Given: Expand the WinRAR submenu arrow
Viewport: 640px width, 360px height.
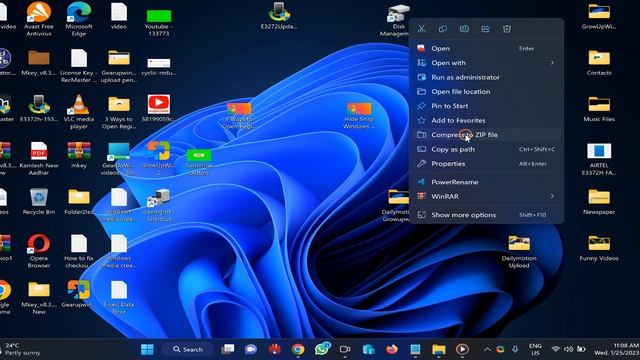Looking at the screenshot, I should (x=552, y=196).
